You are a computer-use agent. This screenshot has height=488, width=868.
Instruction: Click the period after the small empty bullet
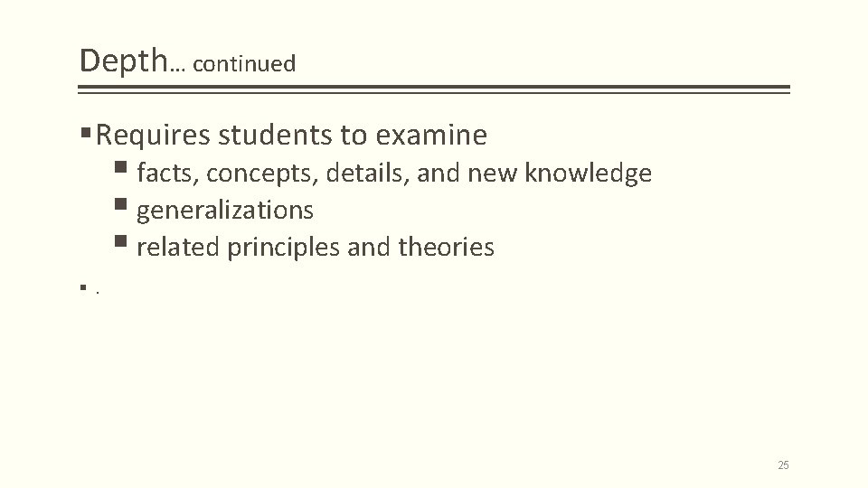coord(98,292)
